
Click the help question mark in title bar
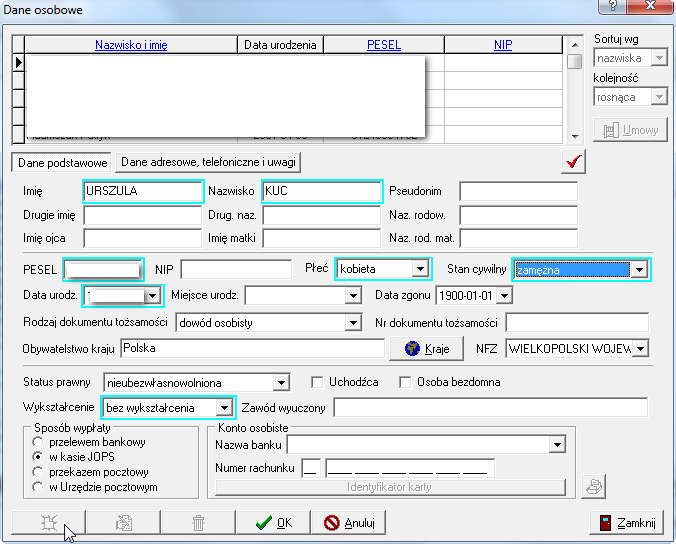tap(613, 6)
